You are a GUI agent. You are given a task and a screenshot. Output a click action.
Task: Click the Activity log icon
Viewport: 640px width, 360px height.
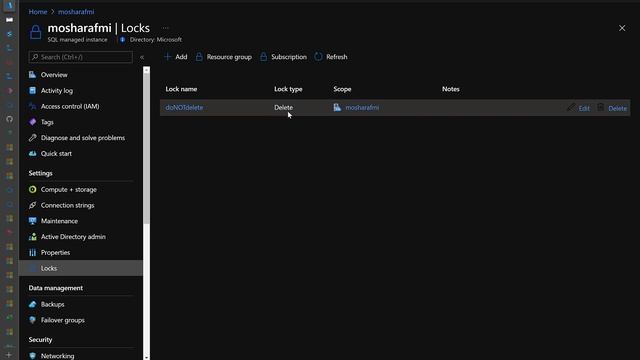coord(33,91)
